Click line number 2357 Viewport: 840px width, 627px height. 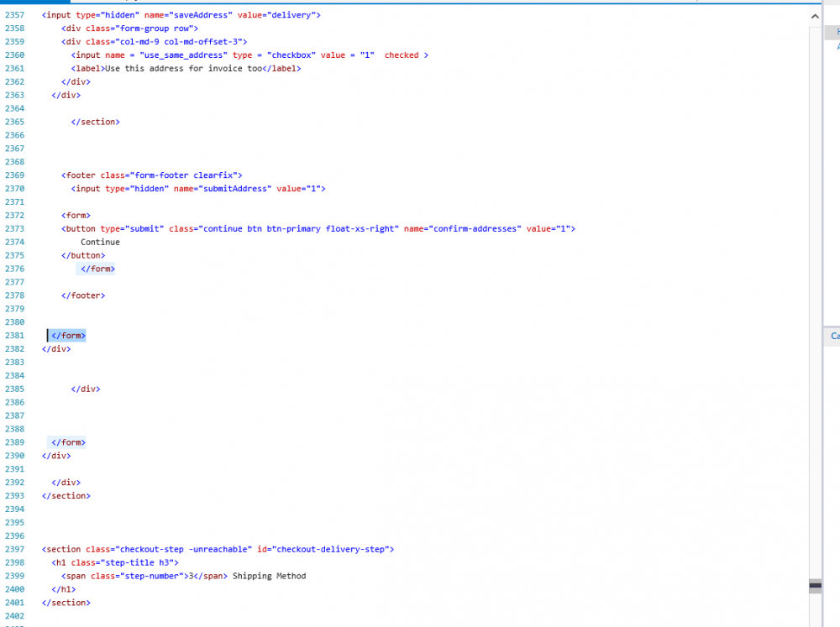tap(14, 15)
